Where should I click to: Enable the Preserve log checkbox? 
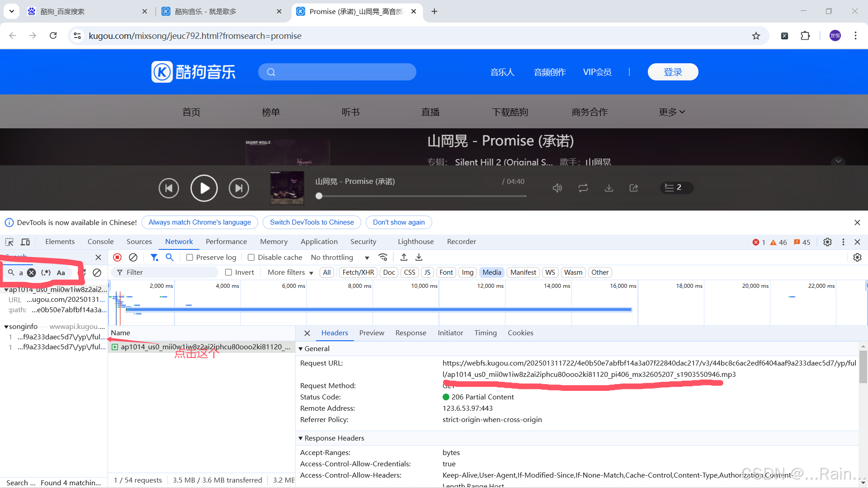tap(190, 257)
